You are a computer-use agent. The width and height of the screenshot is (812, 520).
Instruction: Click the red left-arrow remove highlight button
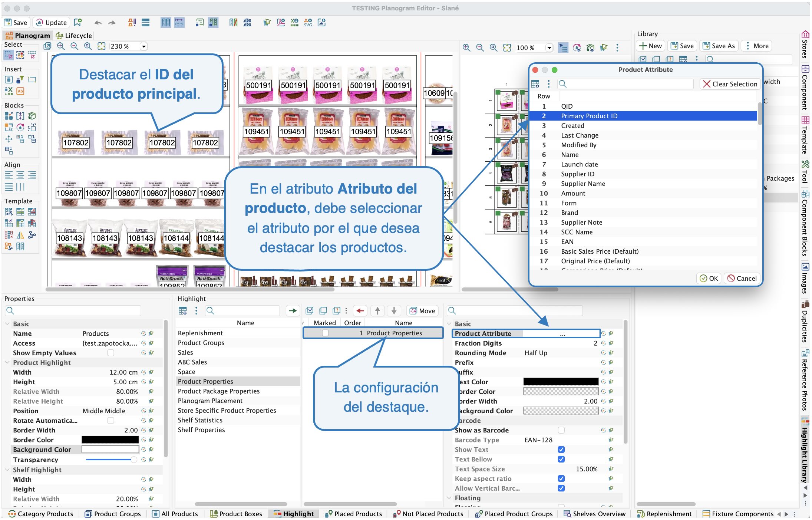[360, 310]
